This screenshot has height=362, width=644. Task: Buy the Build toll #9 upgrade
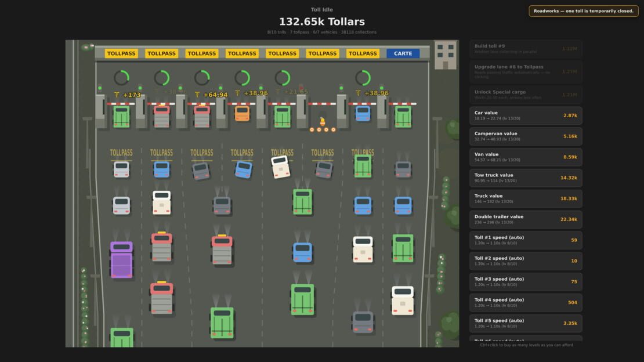coord(526,49)
